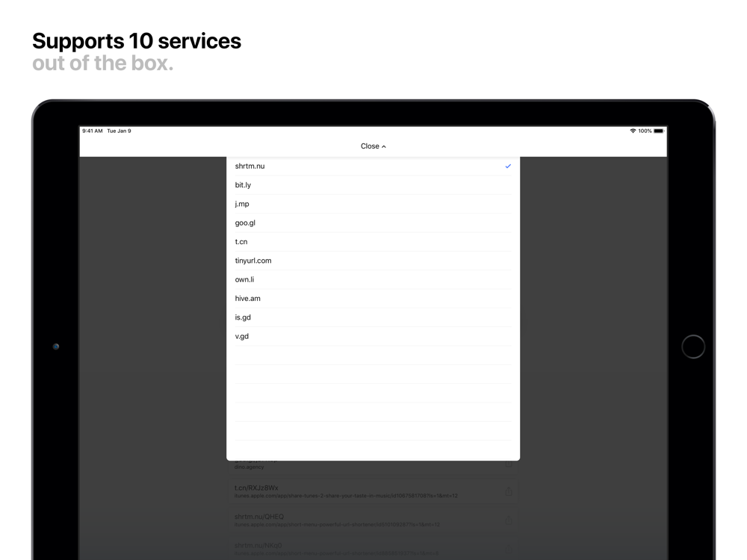Viewport: 747px width, 560px height.
Task: Select t.cn in the list
Action: point(373,242)
